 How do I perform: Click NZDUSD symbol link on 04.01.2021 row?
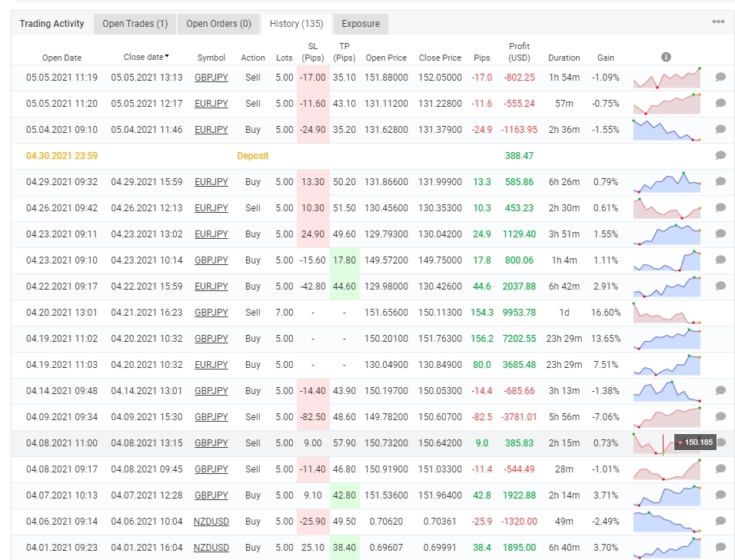pos(211,548)
